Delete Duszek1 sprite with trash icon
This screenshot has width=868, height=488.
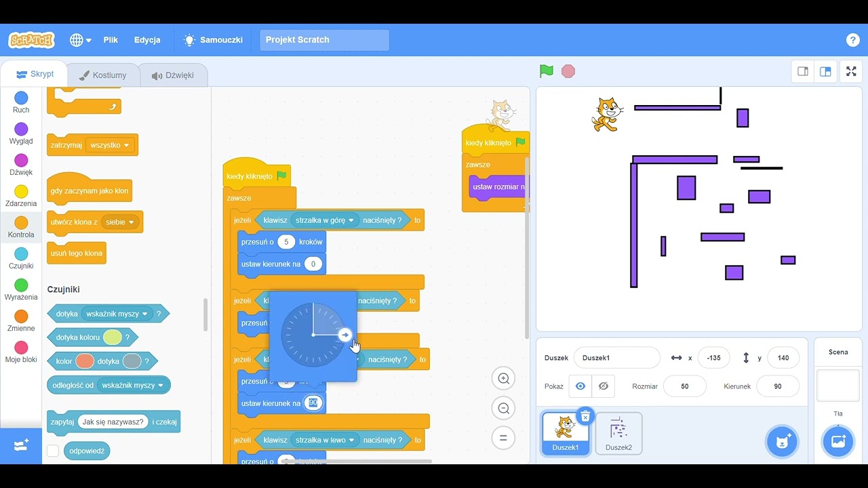pyautogui.click(x=585, y=416)
